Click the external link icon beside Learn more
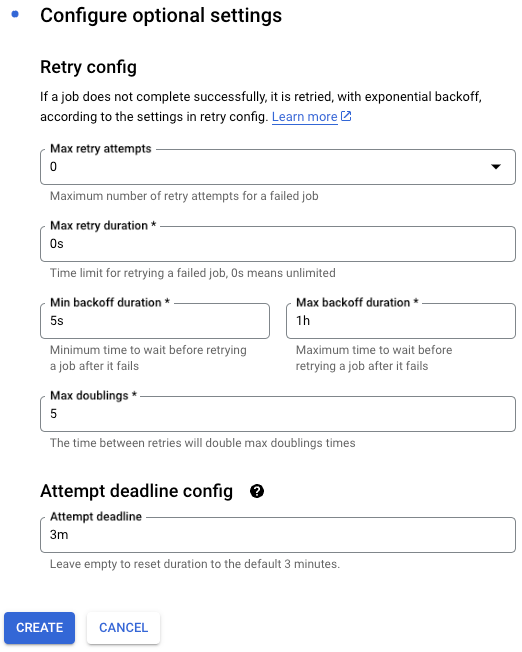522x652 pixels. pos(346,116)
